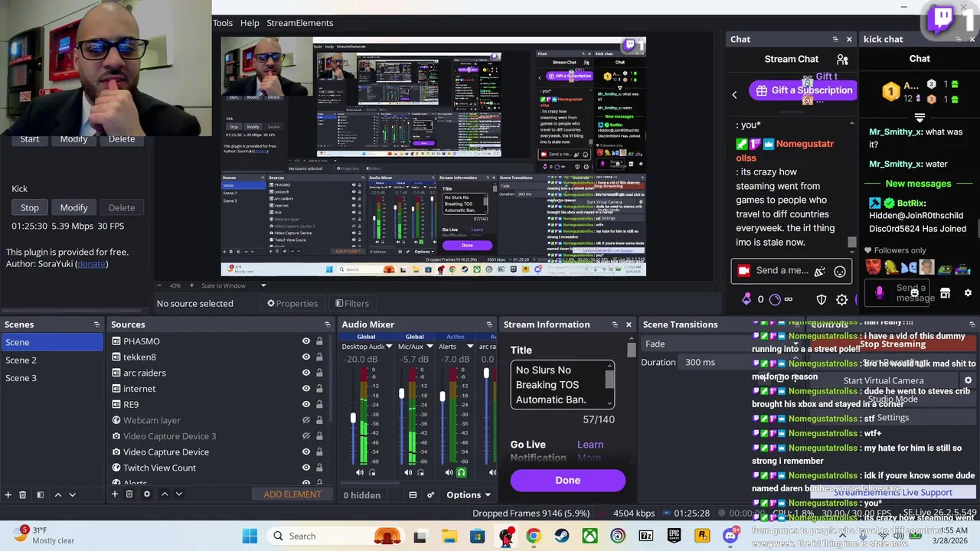
Task: Hide the tekken8 source
Action: point(306,357)
